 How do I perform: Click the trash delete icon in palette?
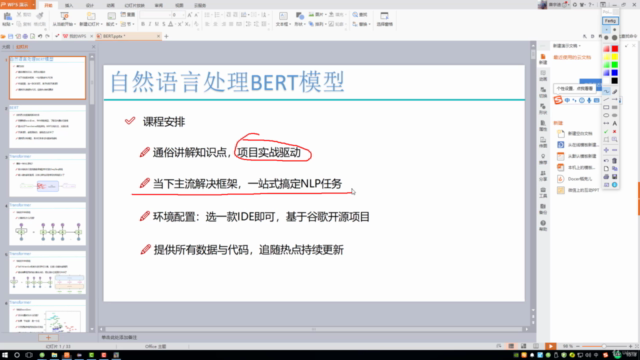[615, 160]
